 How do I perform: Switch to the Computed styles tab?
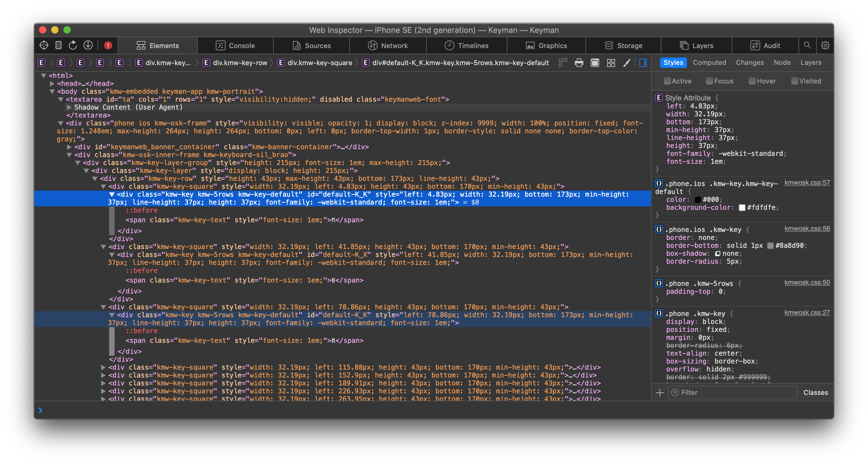click(x=709, y=62)
